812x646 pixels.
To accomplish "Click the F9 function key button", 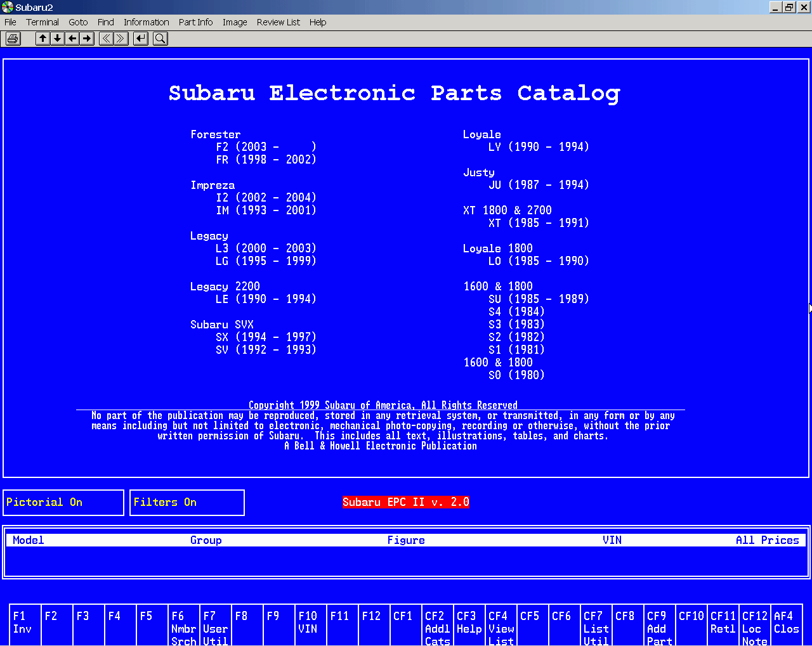I will pos(279,625).
